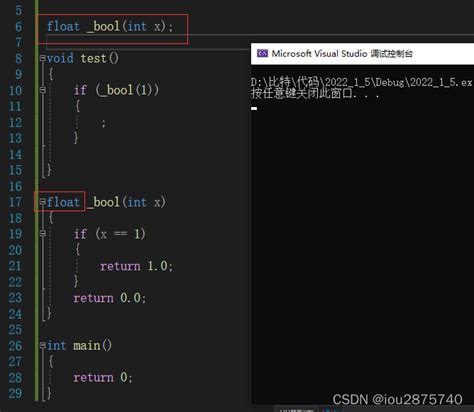Place cursor on _bool in the line 6 declaration
Image resolution: width=474 pixels, height=412 pixels.
coord(103,26)
